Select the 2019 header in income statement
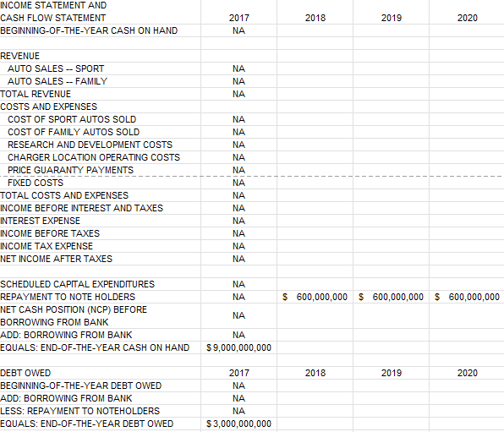Image resolution: width=504 pixels, height=432 pixels. [x=392, y=18]
